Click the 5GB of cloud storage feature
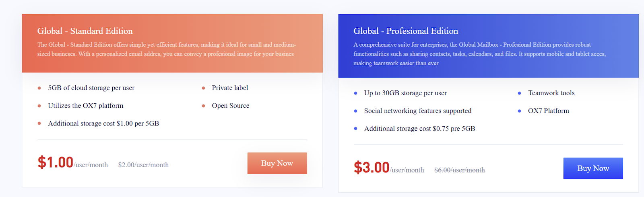 (x=91, y=88)
